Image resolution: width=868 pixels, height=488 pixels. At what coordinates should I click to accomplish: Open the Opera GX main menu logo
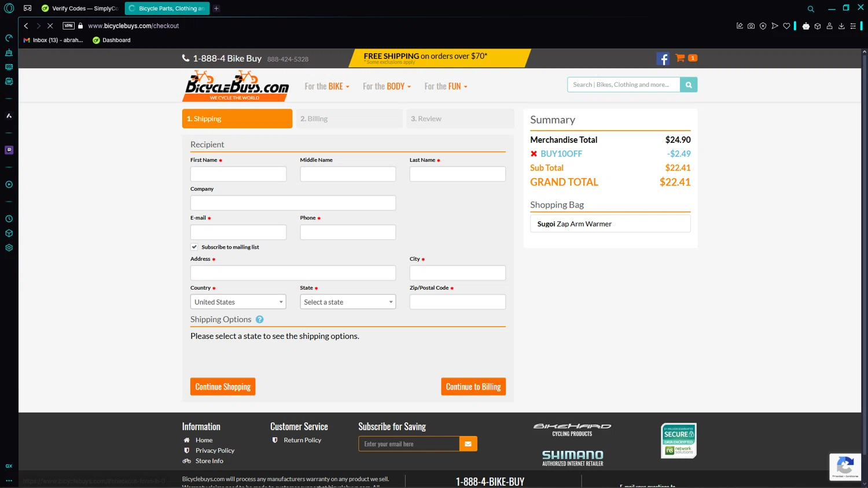(9, 8)
